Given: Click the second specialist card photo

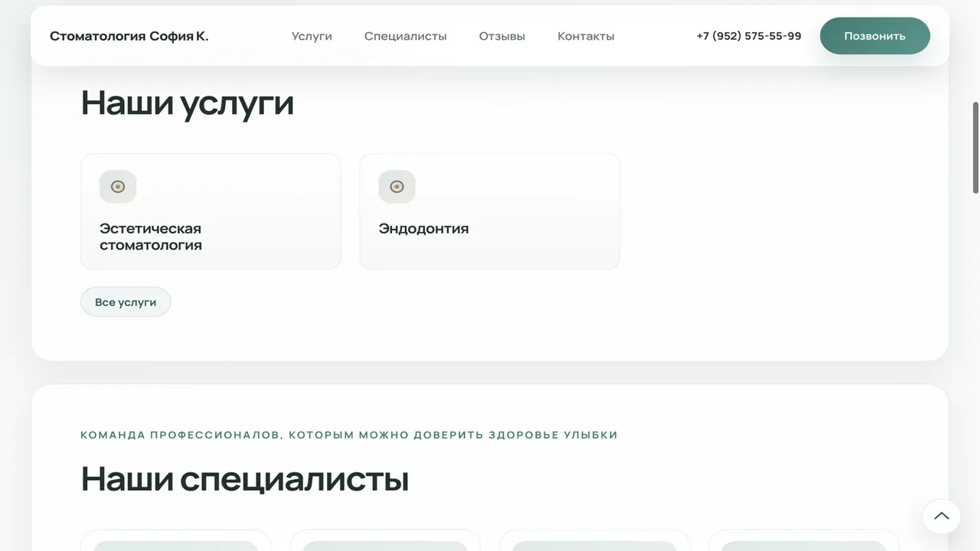Looking at the screenshot, I should pos(385,546).
